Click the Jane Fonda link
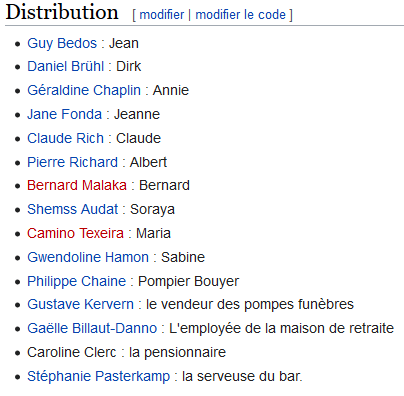 point(64,114)
